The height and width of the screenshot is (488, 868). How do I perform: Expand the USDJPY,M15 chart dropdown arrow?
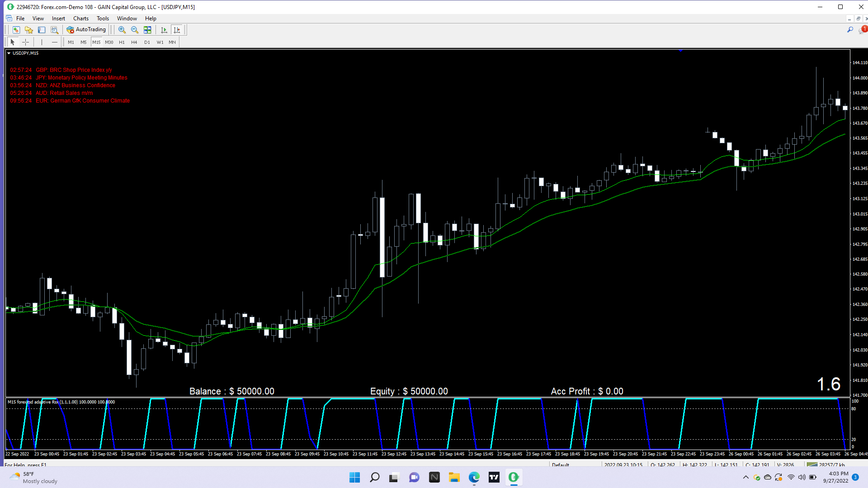click(9, 53)
